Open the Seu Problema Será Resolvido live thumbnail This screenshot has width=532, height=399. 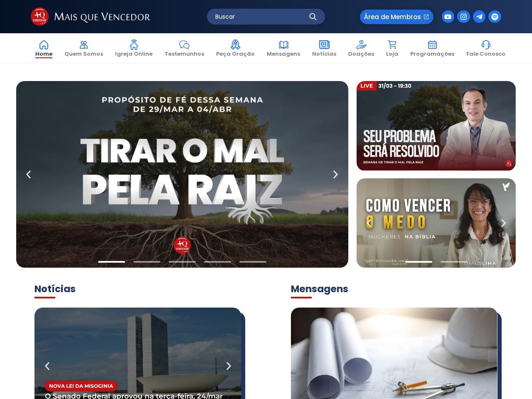(436, 126)
